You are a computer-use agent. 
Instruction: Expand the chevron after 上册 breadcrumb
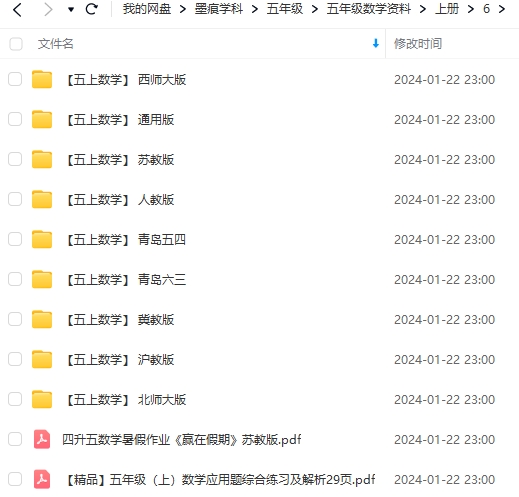click(x=471, y=9)
